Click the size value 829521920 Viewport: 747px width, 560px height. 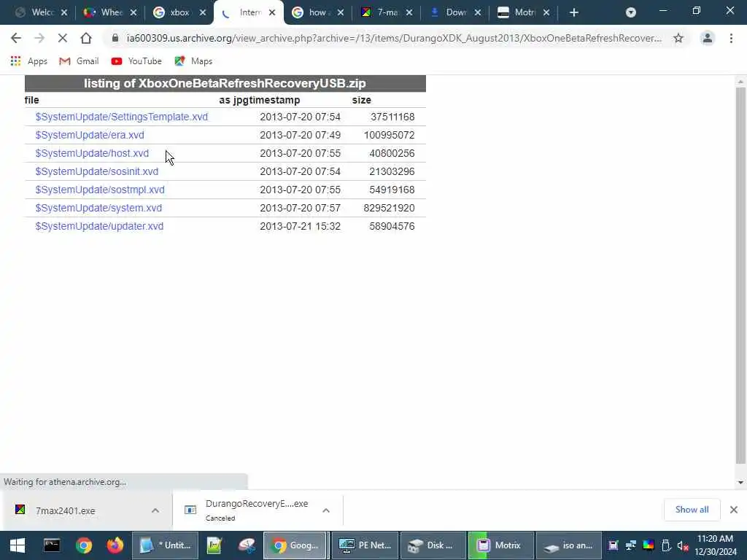tap(389, 208)
